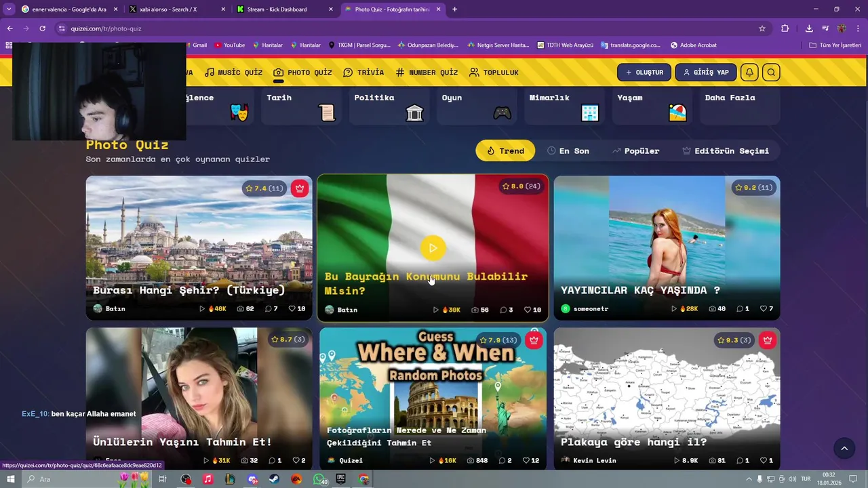Switch to the Editörün Seçimi filter tab

pos(726,150)
